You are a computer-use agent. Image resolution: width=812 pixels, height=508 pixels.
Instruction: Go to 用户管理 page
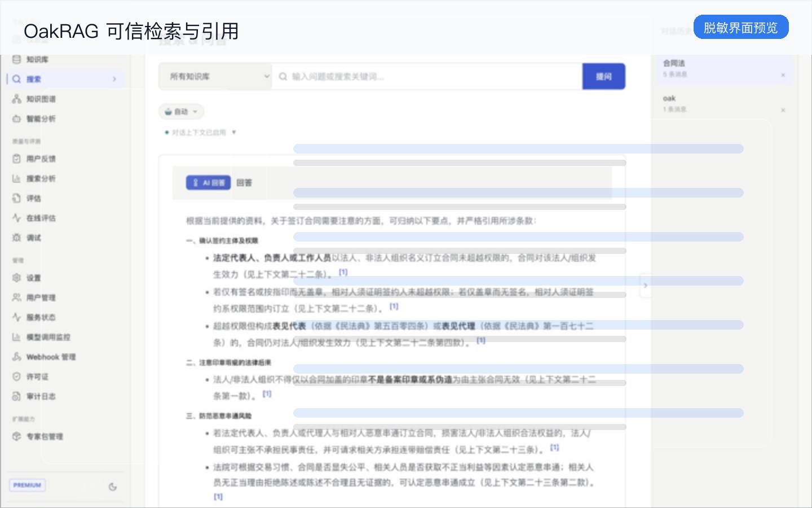click(41, 297)
